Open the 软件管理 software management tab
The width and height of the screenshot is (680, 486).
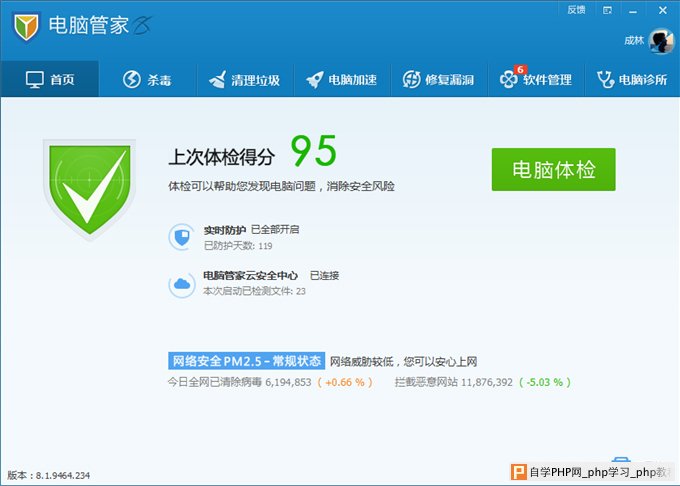[x=536, y=79]
